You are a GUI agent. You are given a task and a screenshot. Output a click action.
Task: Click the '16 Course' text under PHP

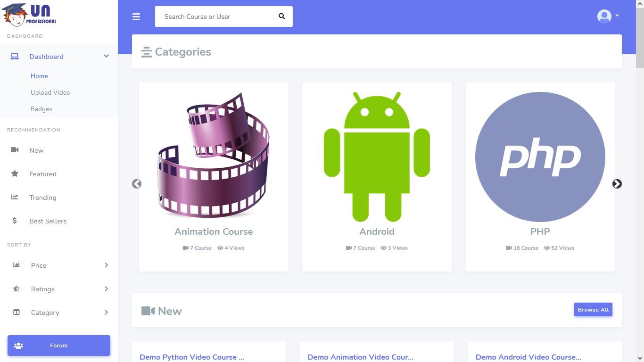click(x=526, y=248)
